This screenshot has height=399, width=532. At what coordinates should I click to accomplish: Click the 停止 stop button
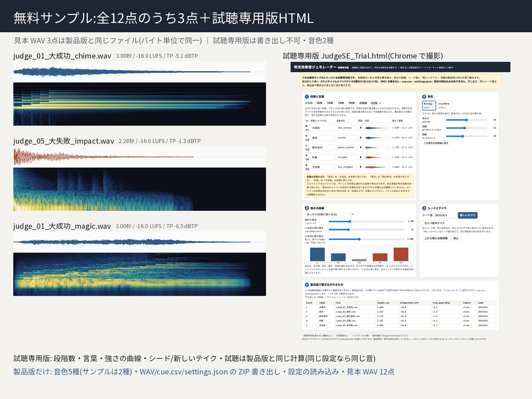pyautogui.click(x=456, y=238)
